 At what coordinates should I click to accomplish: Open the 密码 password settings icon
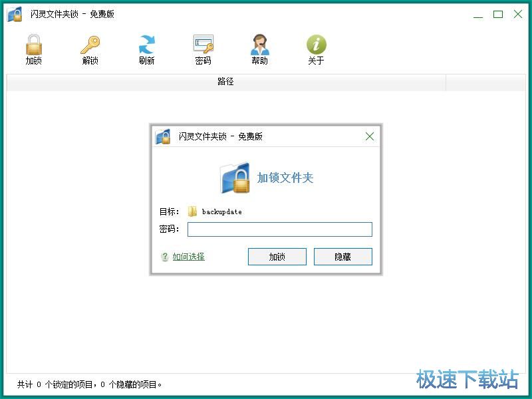(x=203, y=45)
